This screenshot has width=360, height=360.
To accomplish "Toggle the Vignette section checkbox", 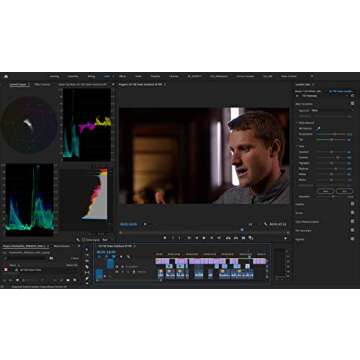I will (352, 239).
